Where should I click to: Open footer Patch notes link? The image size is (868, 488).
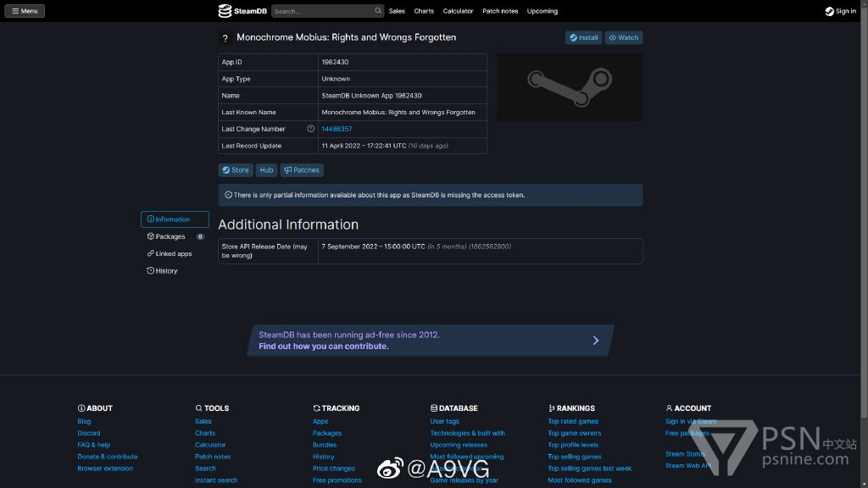coord(213,457)
